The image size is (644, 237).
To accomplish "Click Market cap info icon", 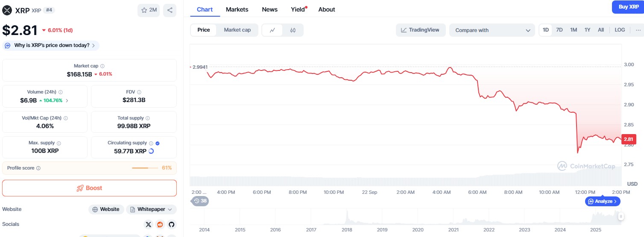I will point(102,66).
